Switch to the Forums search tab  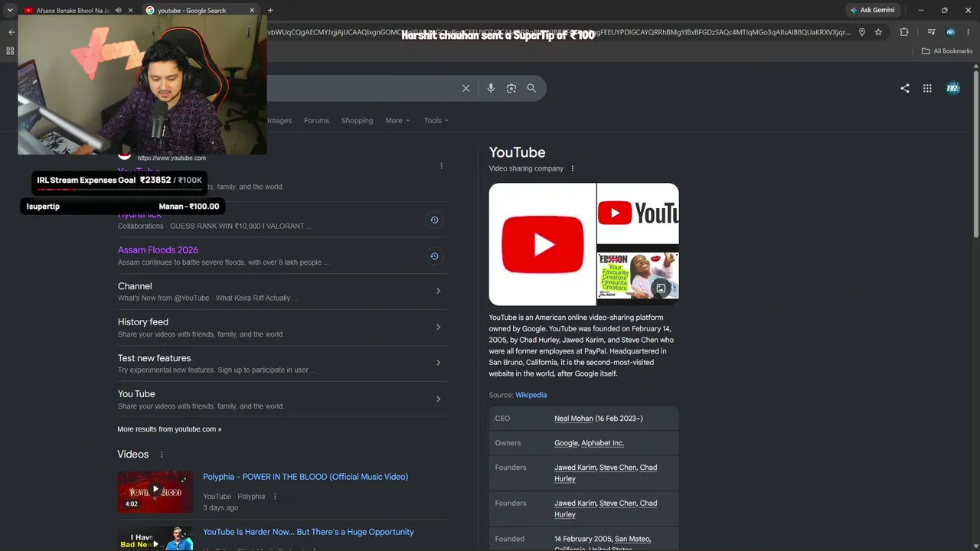[316, 120]
